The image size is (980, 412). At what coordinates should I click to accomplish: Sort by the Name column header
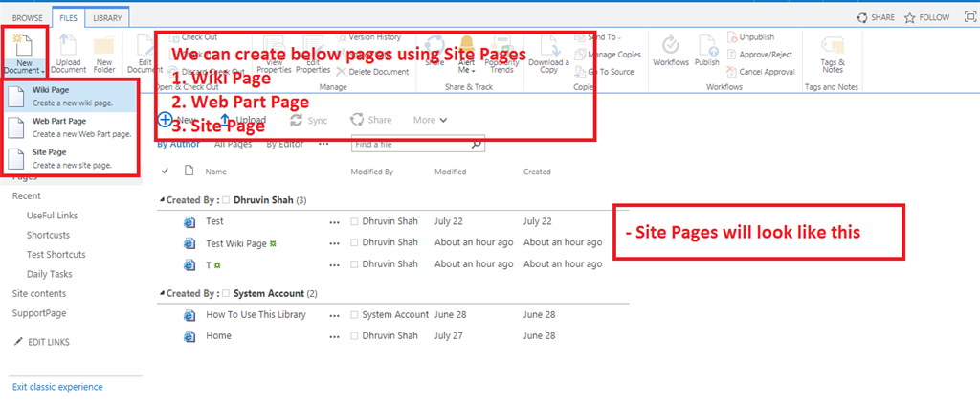pyautogui.click(x=216, y=172)
